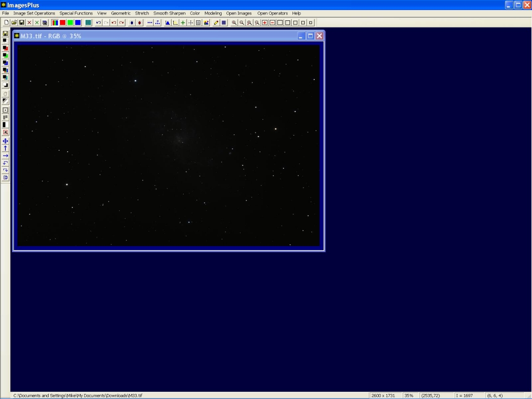This screenshot has width=532, height=399.
Task: Click the red X toolbar icon
Action: coord(30,22)
